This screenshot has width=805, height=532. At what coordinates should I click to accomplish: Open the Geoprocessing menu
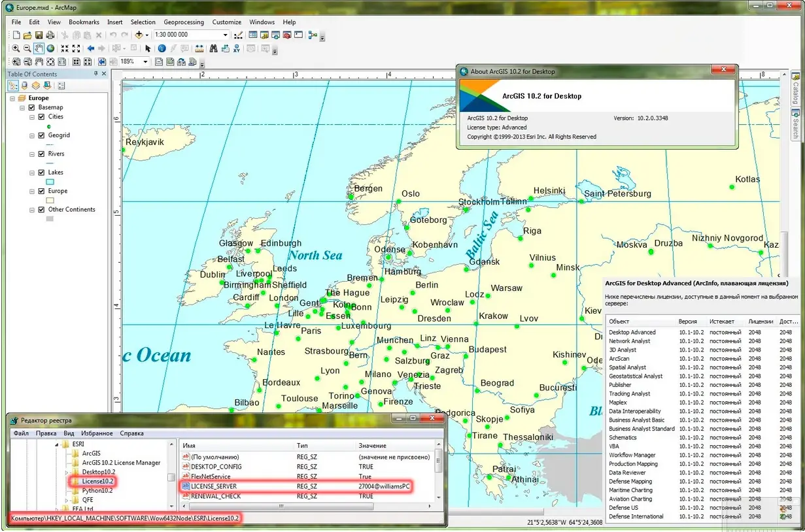[x=183, y=22]
